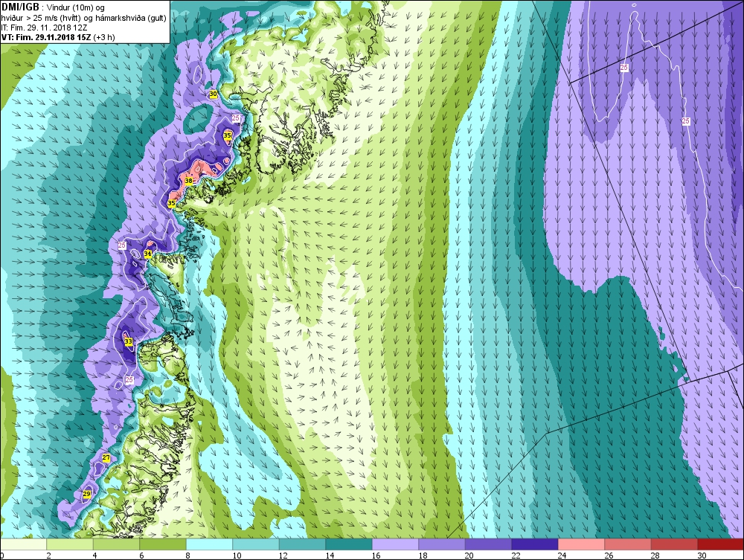Click the legend scale number 16
This screenshot has width=744, height=560.
point(376,556)
